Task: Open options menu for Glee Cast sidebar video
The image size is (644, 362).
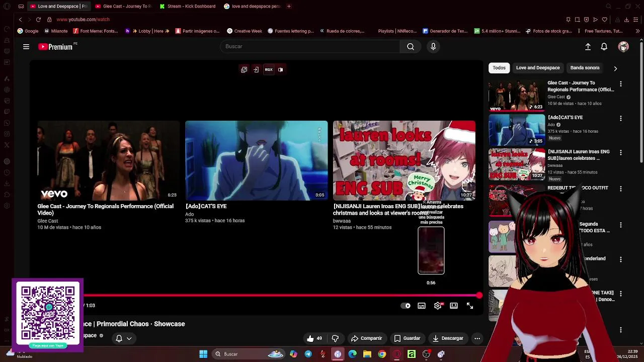Action: (x=621, y=84)
